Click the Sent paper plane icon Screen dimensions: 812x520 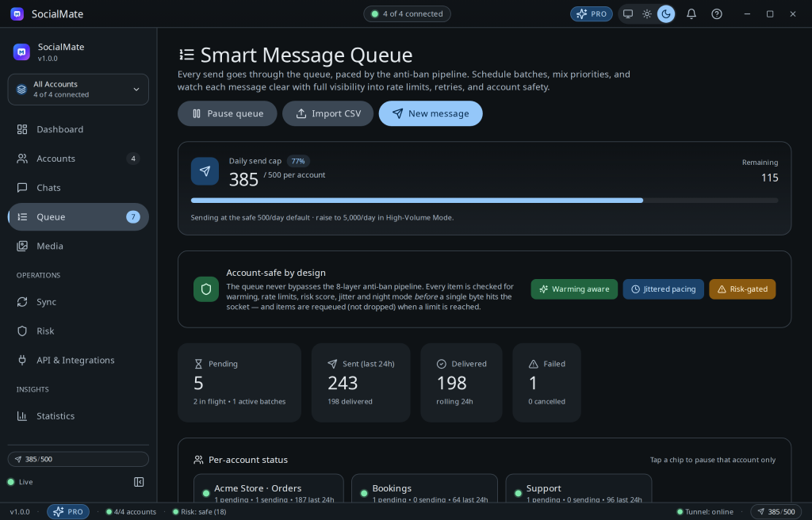(332, 364)
